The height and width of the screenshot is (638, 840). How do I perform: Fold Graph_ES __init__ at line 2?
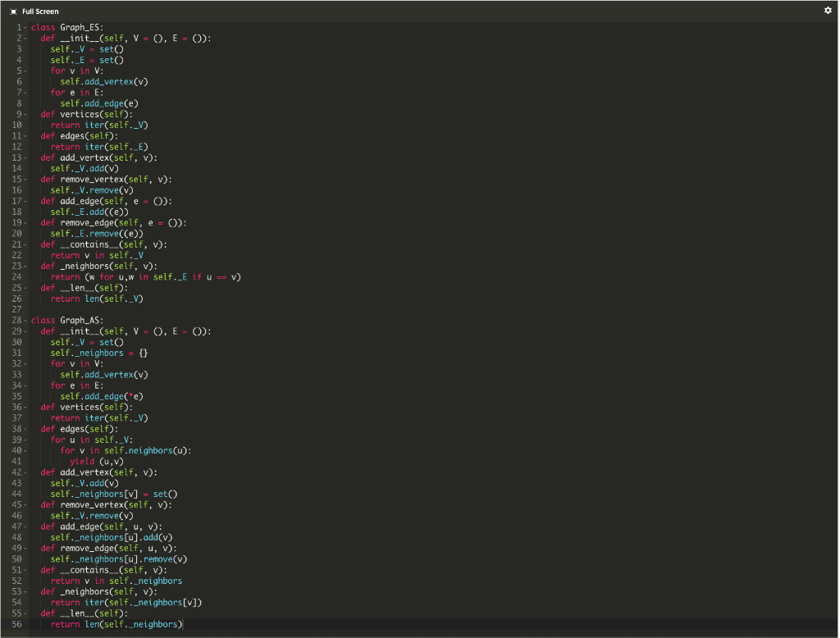click(25, 39)
